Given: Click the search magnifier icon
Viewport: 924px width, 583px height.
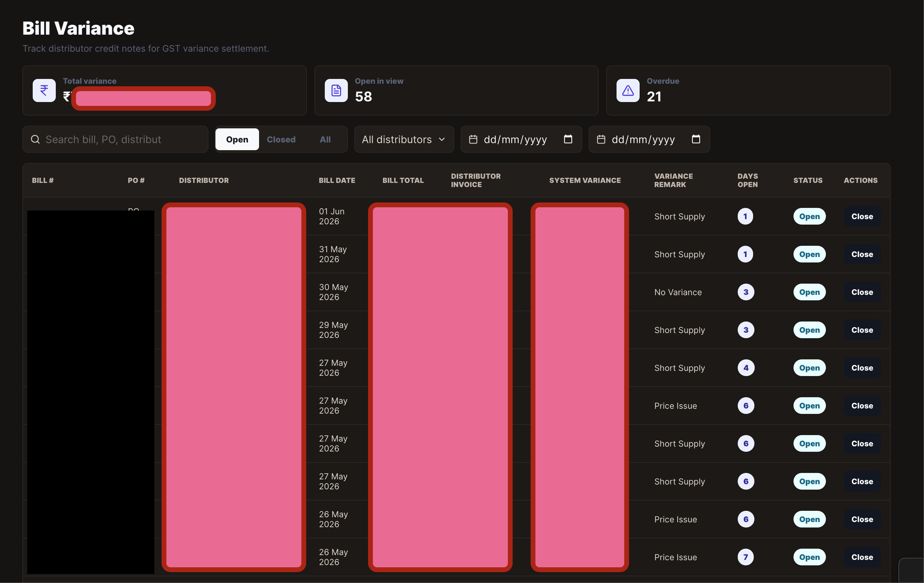Looking at the screenshot, I should tap(35, 139).
